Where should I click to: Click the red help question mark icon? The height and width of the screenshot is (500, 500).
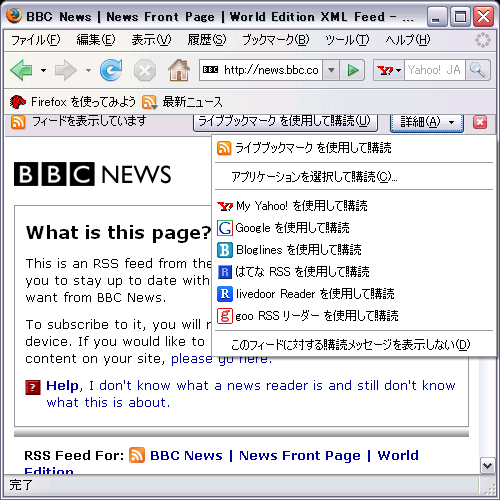coord(33,387)
